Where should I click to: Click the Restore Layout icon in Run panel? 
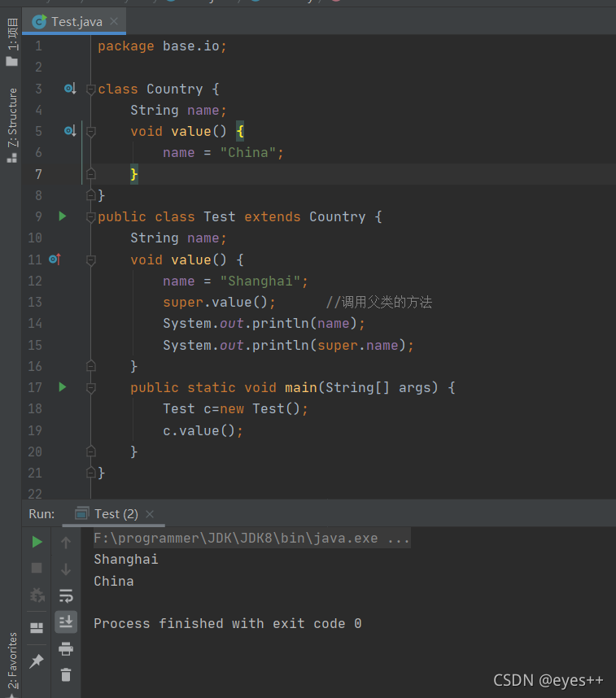37,628
